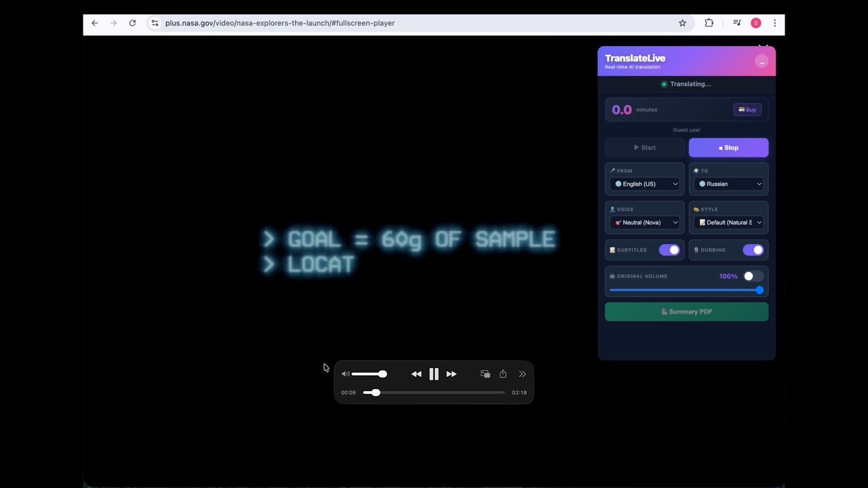Image resolution: width=868 pixels, height=488 pixels.
Task: Open the To language dropdown
Action: point(729,184)
